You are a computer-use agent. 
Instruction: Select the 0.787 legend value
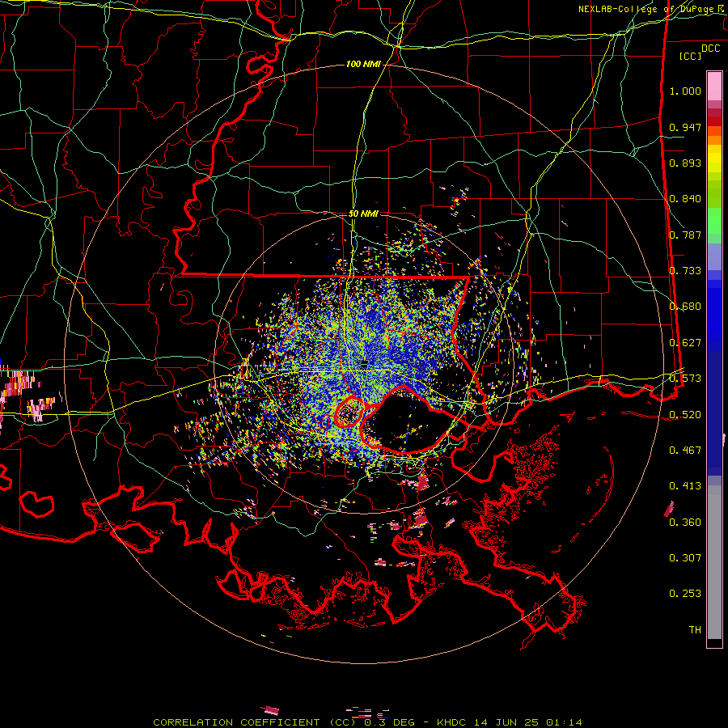tap(685, 235)
